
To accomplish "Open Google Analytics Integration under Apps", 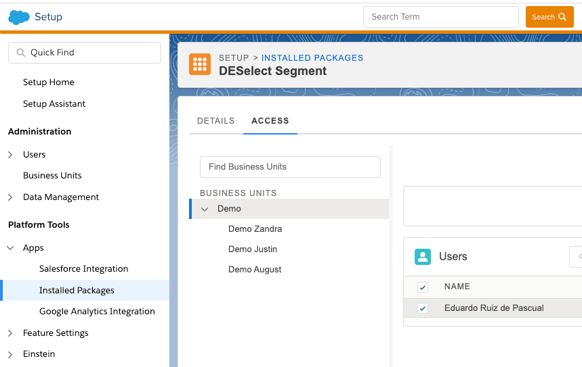I will [97, 311].
